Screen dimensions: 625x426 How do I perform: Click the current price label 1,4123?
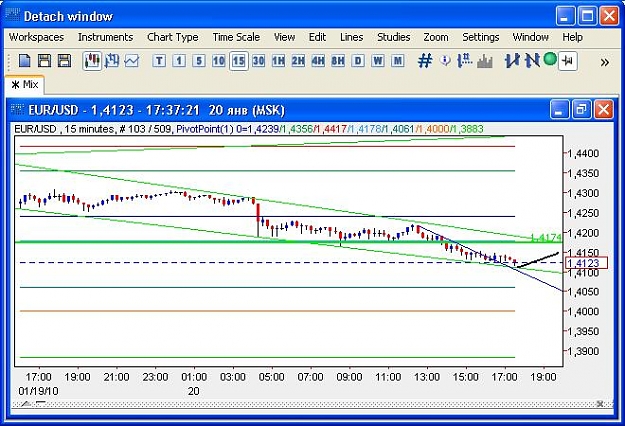[586, 263]
